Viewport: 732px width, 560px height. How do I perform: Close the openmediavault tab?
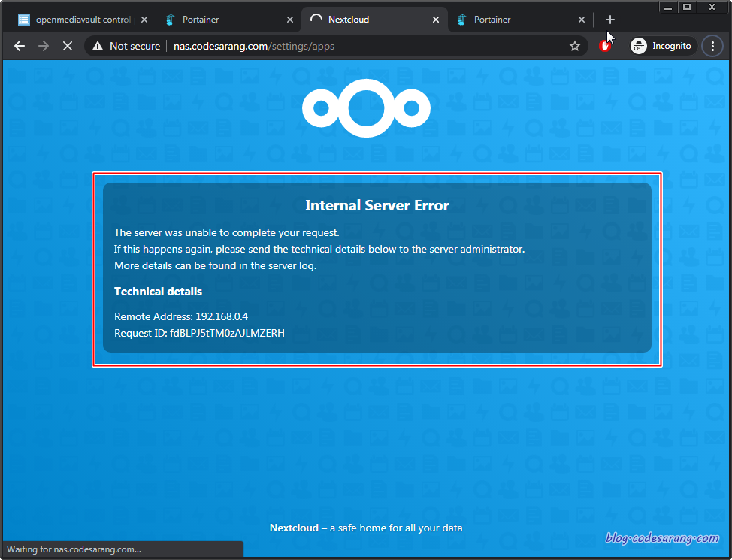(144, 20)
